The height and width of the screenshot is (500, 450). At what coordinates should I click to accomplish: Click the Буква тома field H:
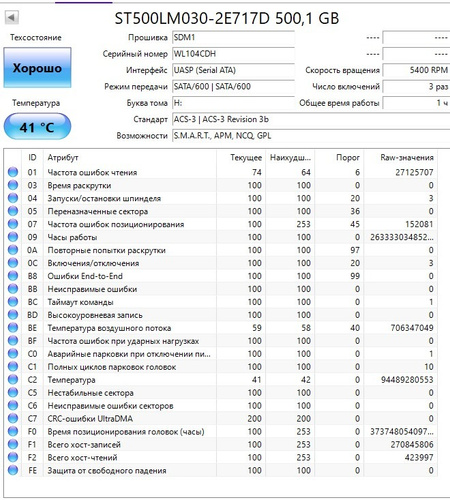[233, 103]
